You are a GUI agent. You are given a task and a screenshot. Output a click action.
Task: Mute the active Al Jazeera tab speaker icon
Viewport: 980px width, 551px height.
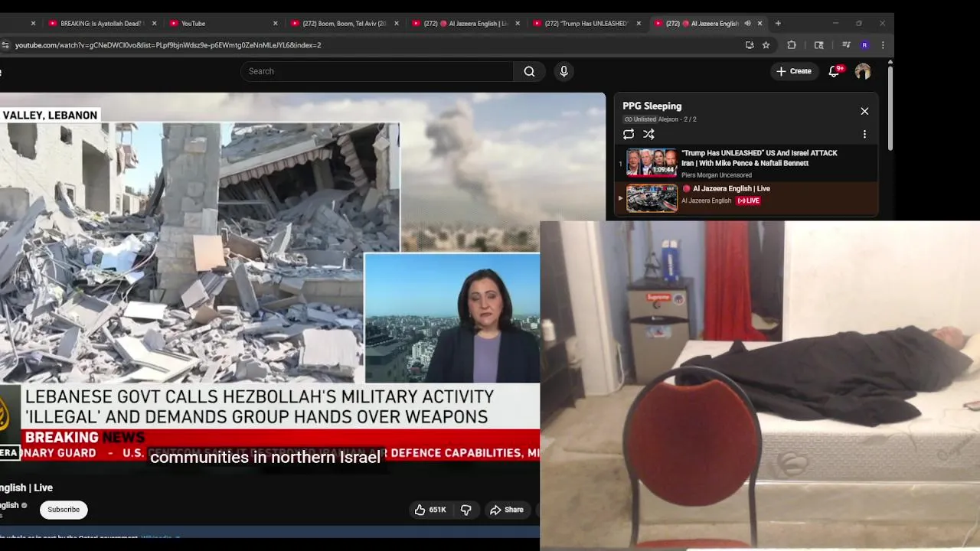click(x=747, y=24)
